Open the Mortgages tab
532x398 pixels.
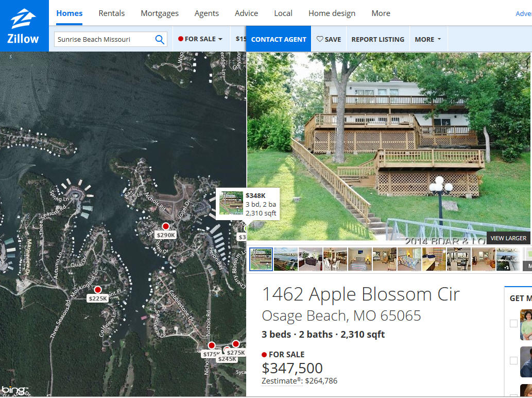pyautogui.click(x=160, y=13)
